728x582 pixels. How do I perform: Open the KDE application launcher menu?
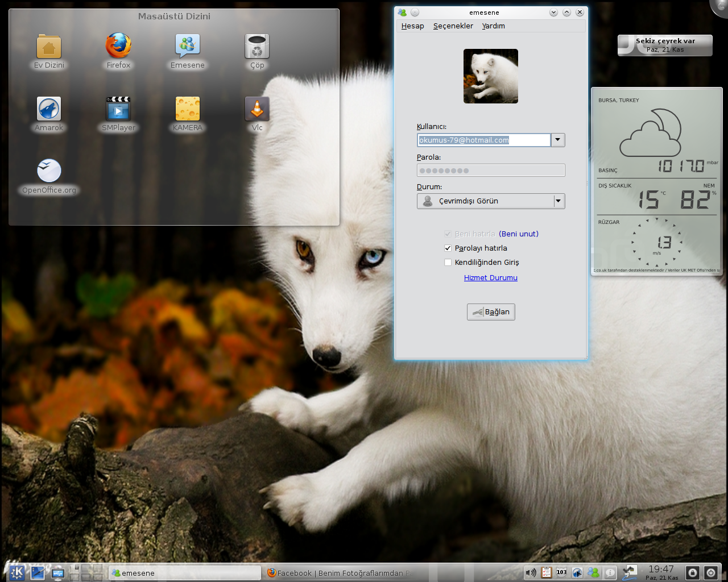[x=16, y=572]
